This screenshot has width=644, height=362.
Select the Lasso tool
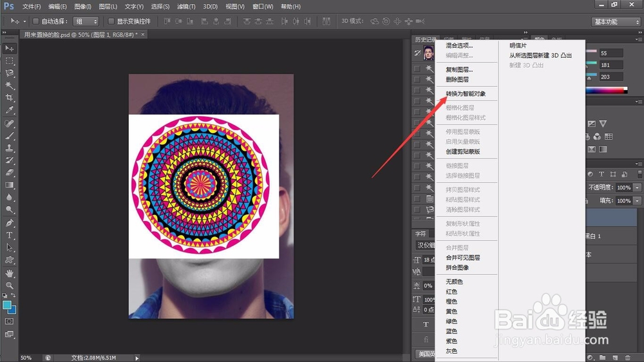point(9,73)
